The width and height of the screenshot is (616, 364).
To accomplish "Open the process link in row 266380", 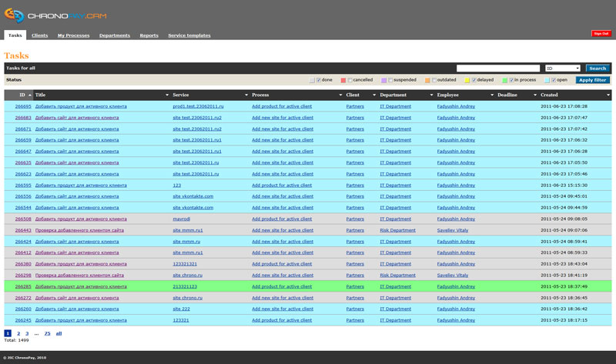I will pyautogui.click(x=282, y=264).
